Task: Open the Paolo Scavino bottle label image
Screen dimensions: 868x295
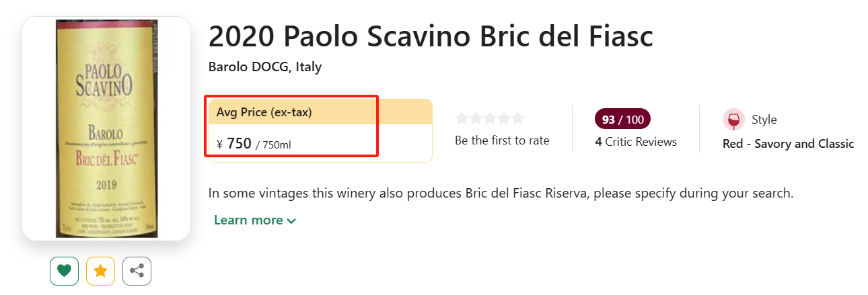Action: point(106,128)
